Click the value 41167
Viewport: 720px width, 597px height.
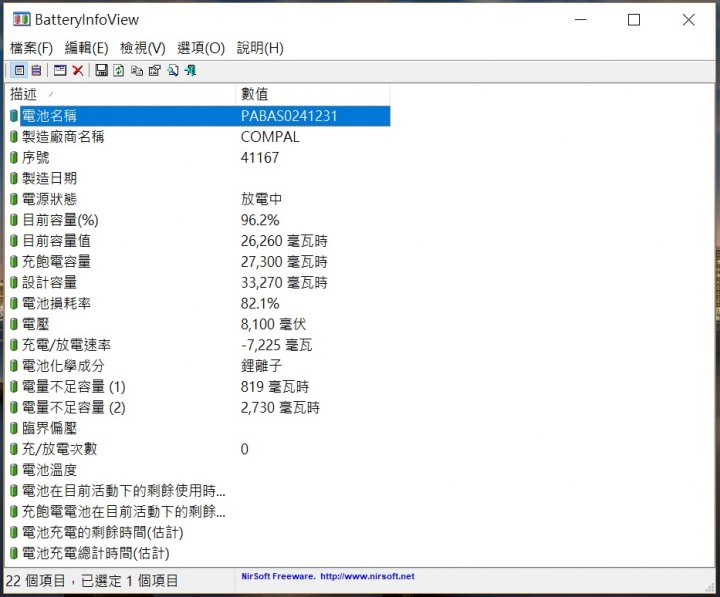260,158
